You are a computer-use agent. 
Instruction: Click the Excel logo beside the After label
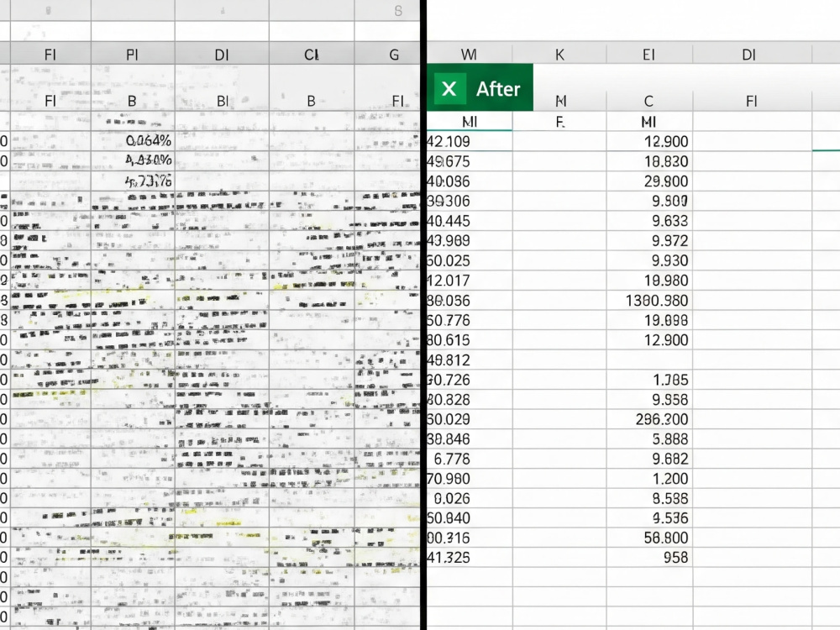(449, 88)
